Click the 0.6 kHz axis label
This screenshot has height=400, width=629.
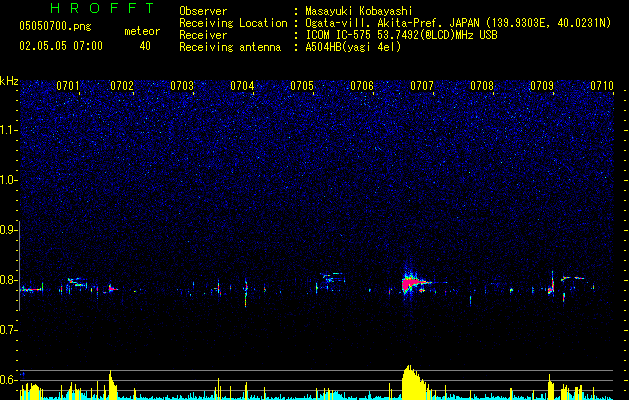pyautogui.click(x=9, y=380)
